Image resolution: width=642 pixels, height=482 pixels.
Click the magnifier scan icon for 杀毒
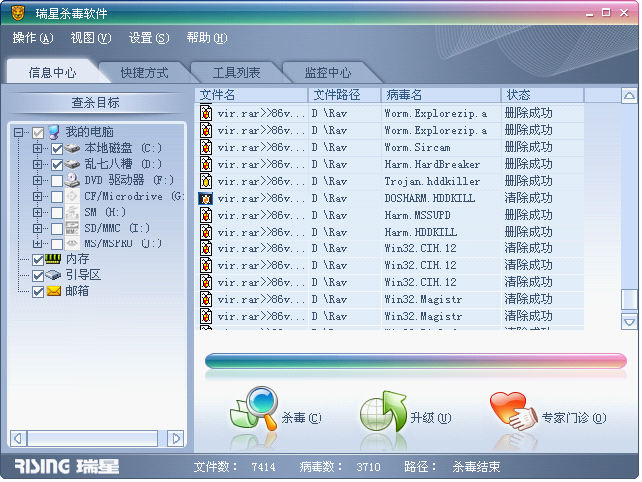coord(255,408)
